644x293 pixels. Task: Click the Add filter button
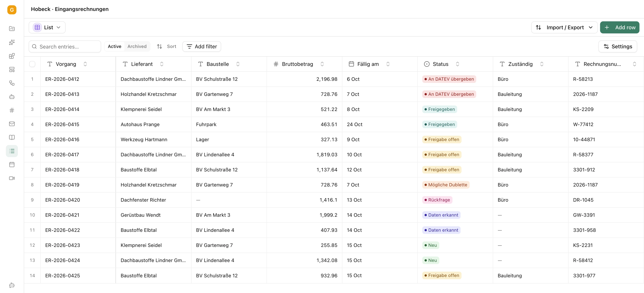click(x=202, y=46)
